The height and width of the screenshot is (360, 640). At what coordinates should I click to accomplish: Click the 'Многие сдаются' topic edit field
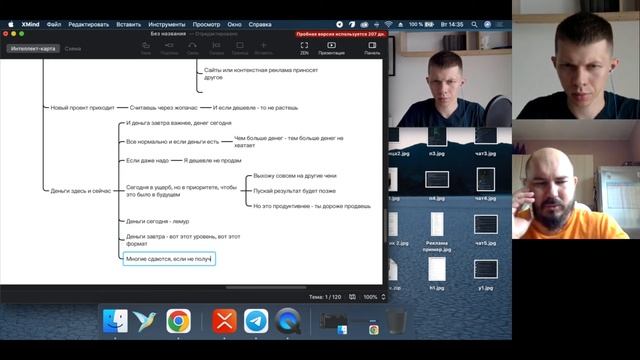169,259
